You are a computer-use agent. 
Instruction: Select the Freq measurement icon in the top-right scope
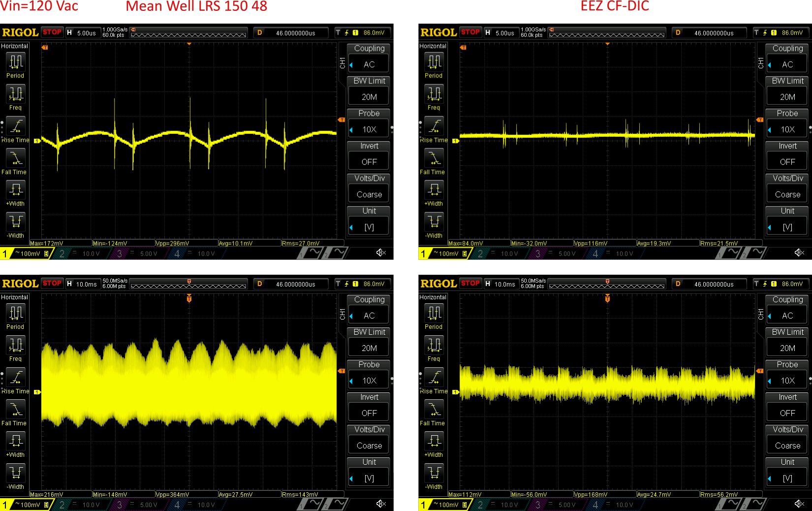434,94
